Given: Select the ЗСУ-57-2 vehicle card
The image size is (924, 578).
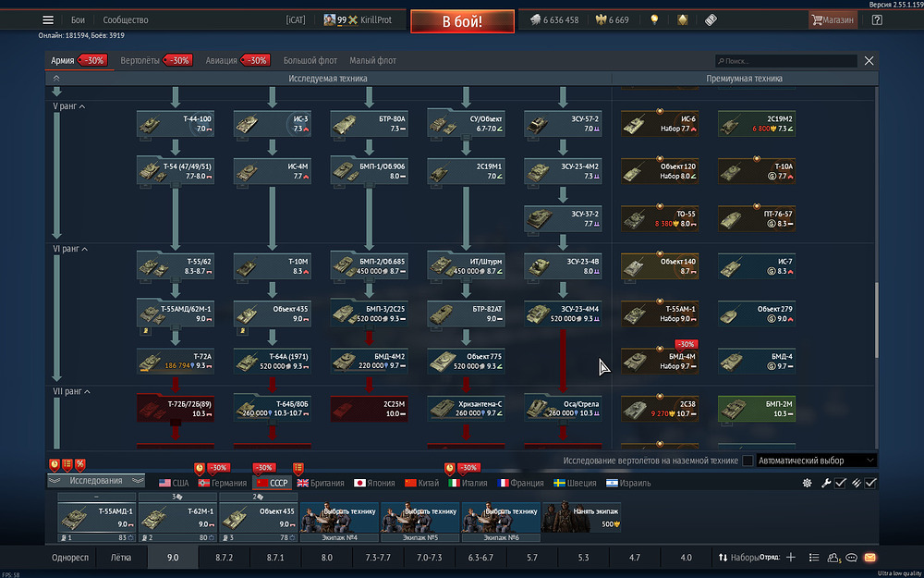Looking at the screenshot, I should (563, 124).
